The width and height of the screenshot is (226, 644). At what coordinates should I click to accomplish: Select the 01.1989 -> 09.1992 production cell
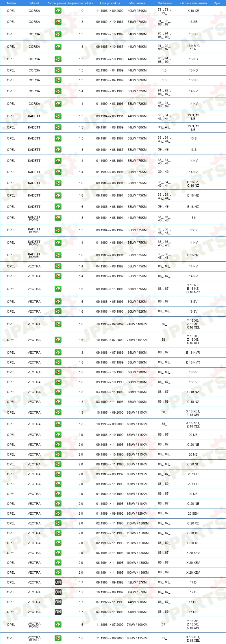110,513
